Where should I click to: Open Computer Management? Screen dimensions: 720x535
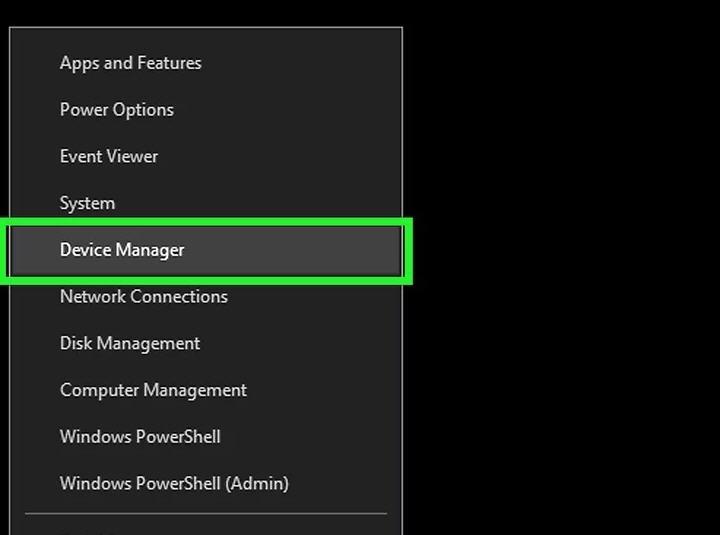[x=153, y=390]
